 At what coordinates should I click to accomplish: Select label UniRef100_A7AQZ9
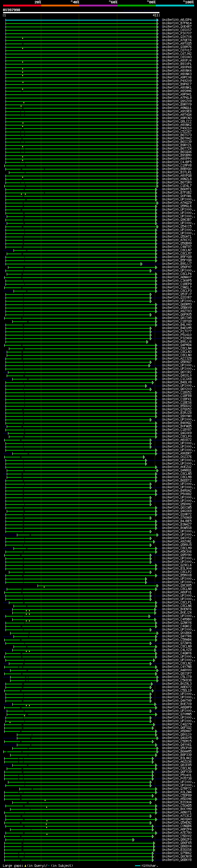(x=177, y=203)
